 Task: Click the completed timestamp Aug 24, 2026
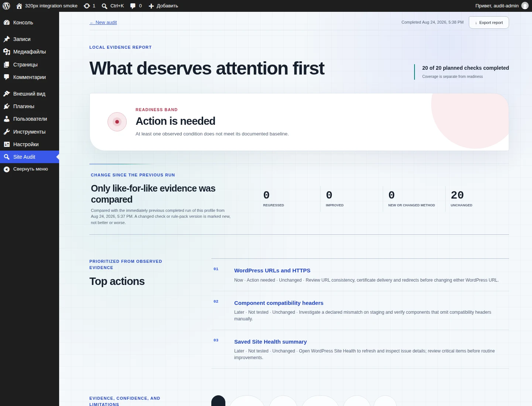pos(432,22)
